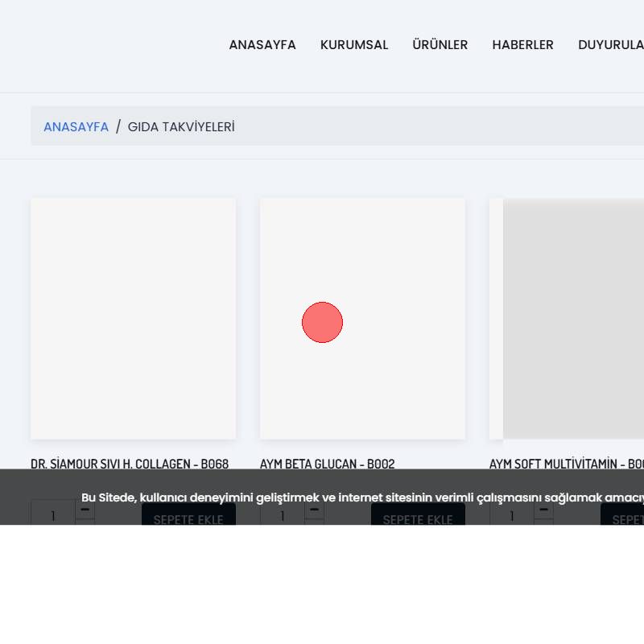Click the DR. SİAMOUR SIVI H. COLLAGEN title
Screen dimensions: 644x644
pos(130,464)
